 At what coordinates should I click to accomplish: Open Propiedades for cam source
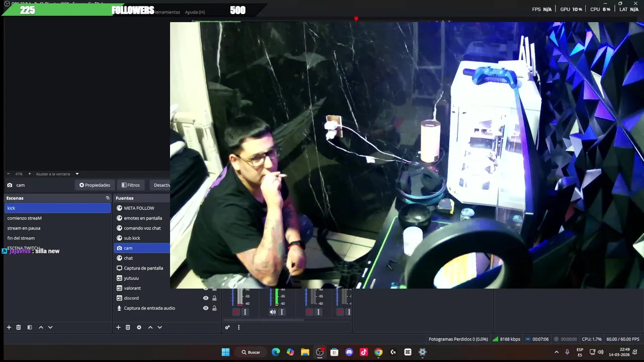click(x=95, y=185)
